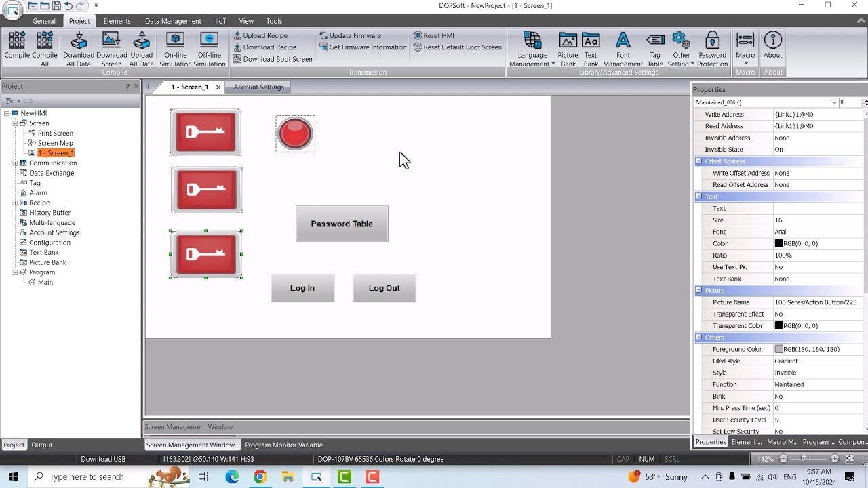The height and width of the screenshot is (488, 868).
Task: Click the Write Address value field
Action: (x=817, y=115)
